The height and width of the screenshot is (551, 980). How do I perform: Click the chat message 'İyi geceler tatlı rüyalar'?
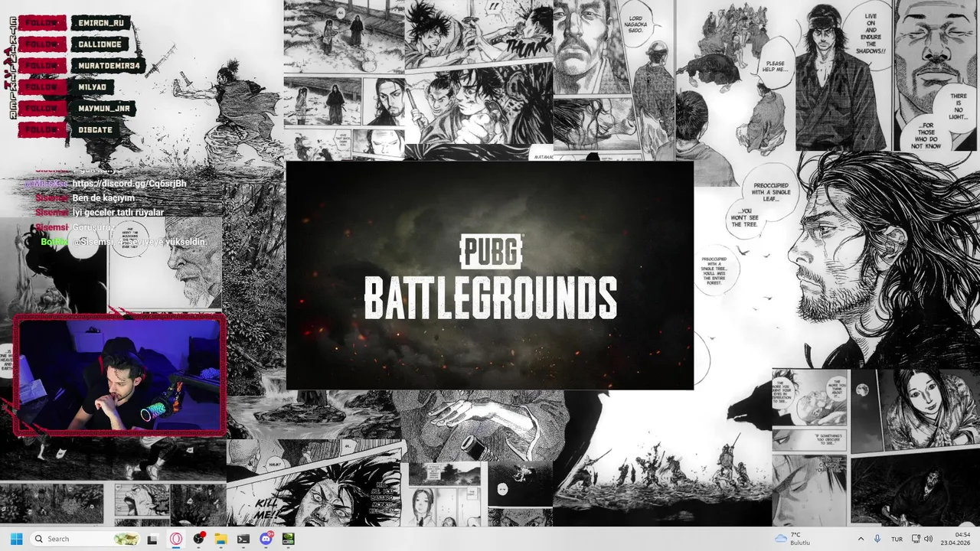tap(118, 213)
